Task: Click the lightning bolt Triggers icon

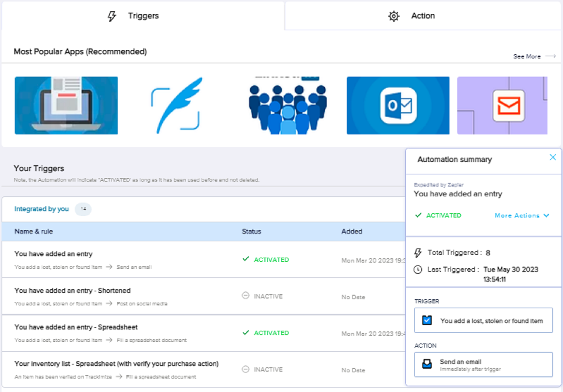Action: point(112,16)
